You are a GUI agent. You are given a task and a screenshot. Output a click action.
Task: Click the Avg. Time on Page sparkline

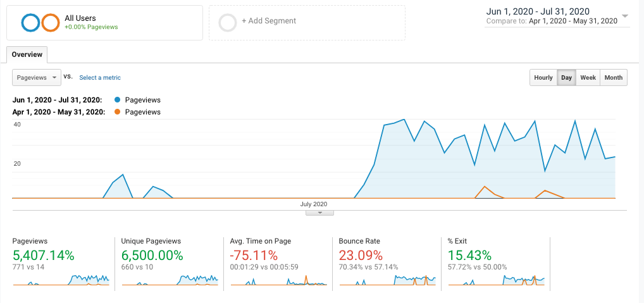(279, 280)
